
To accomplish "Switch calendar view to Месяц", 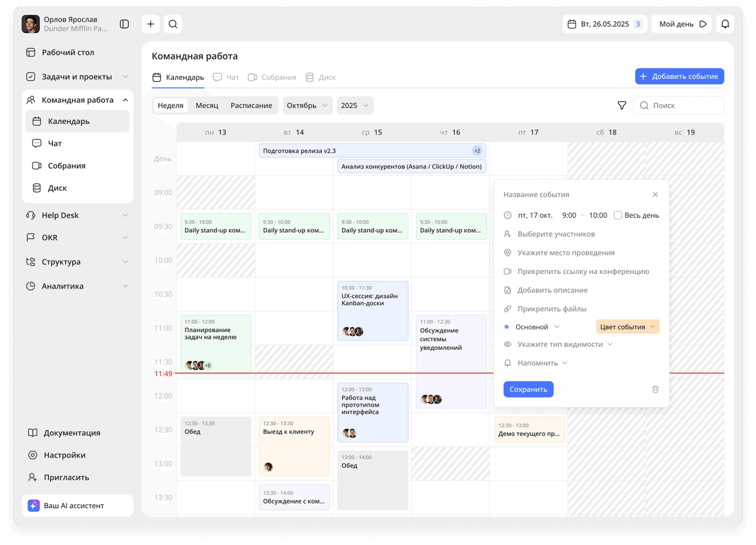I will click(x=207, y=105).
